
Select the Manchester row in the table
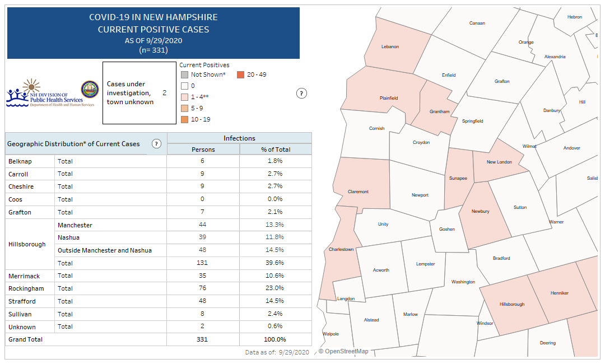(75, 225)
